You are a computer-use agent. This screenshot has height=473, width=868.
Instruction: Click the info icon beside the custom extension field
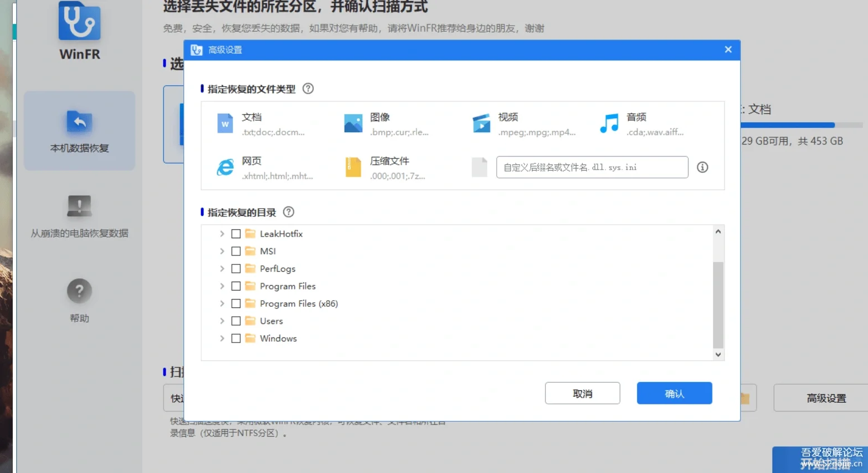pos(702,167)
